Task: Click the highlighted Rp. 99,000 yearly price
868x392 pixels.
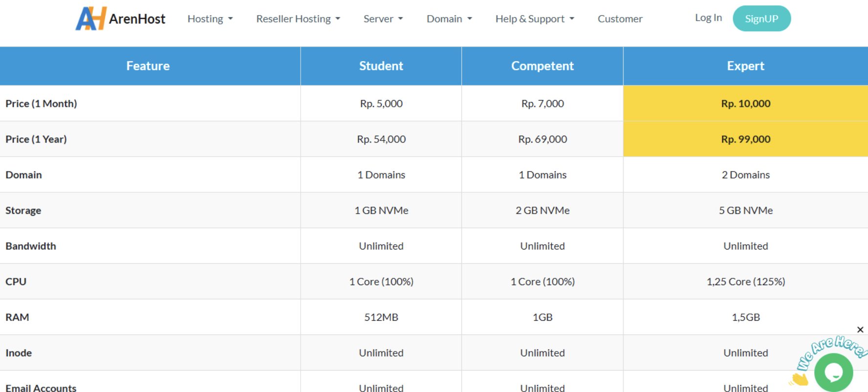Action: coord(745,139)
